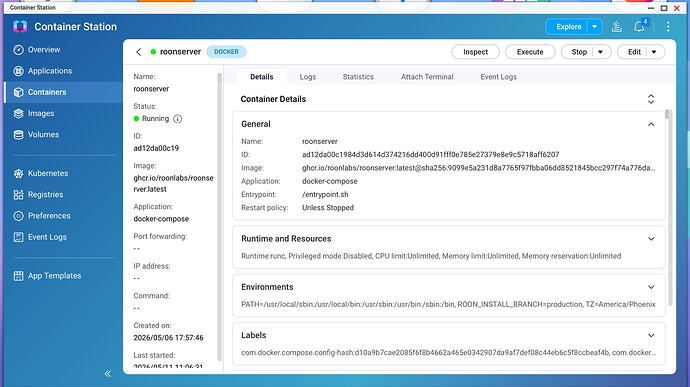Switch to the Attach Terminal tab
Image resolution: width=690 pixels, height=387 pixels.
coord(427,77)
